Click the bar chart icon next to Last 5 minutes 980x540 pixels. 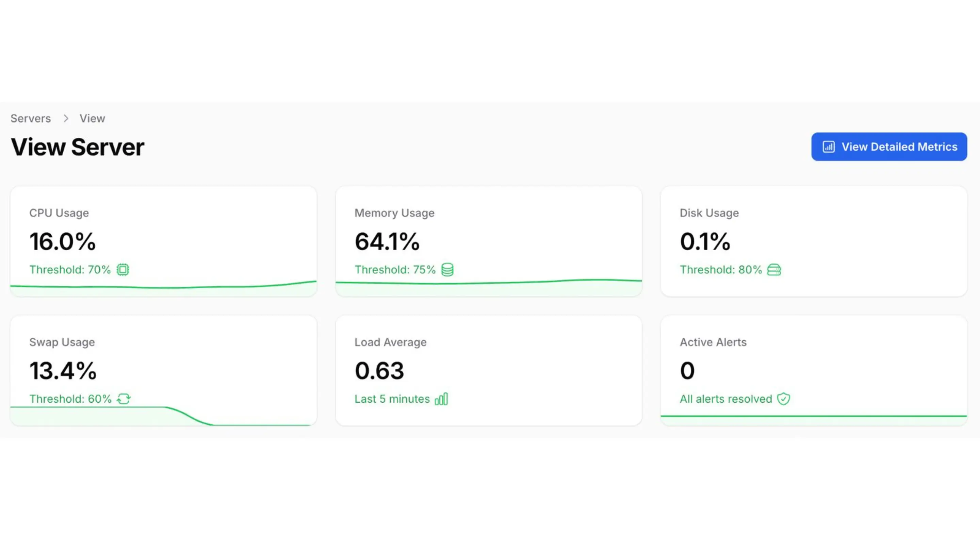tap(442, 399)
